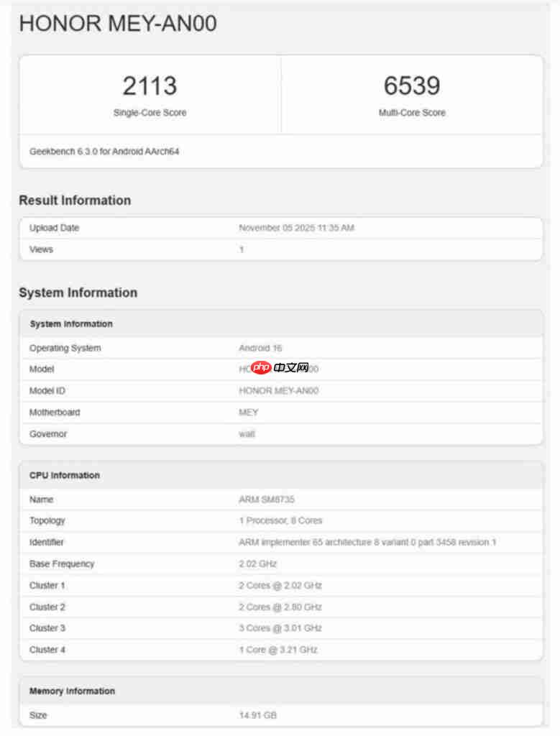The width and height of the screenshot is (560, 736).
Task: Click the memory "Size" row label
Action: point(38,716)
